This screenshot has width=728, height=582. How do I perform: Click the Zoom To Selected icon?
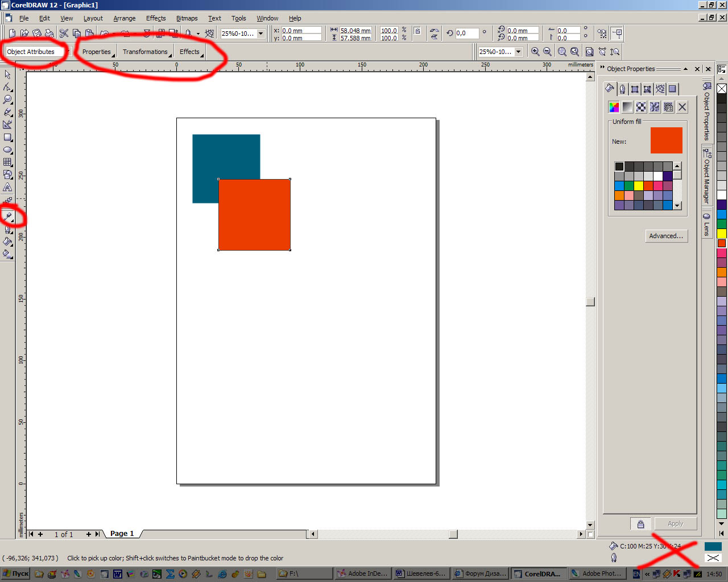pyautogui.click(x=562, y=52)
